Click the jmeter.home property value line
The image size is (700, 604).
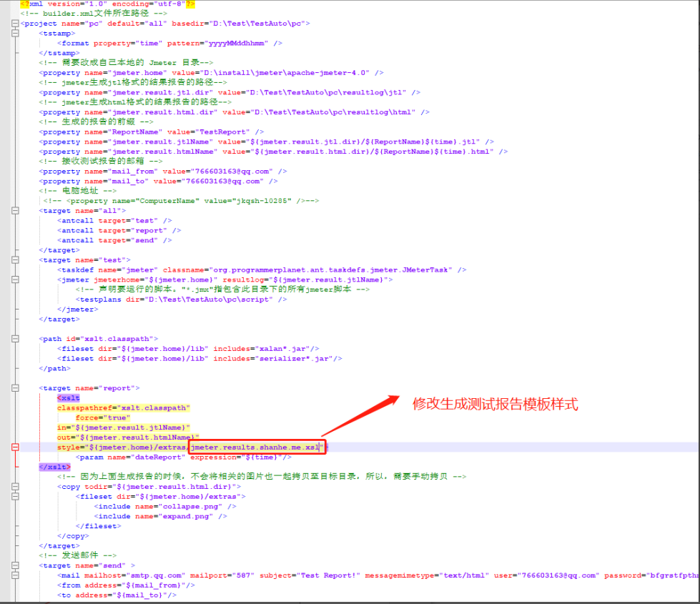(x=211, y=73)
